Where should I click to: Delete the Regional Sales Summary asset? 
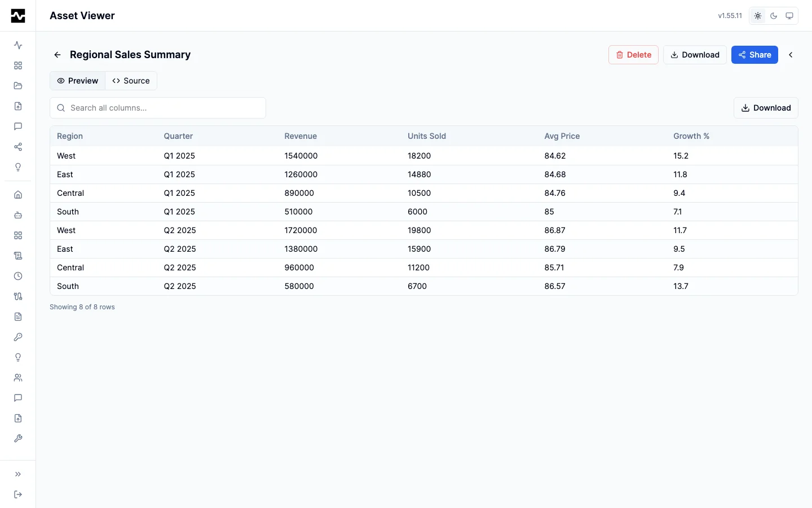click(x=633, y=55)
